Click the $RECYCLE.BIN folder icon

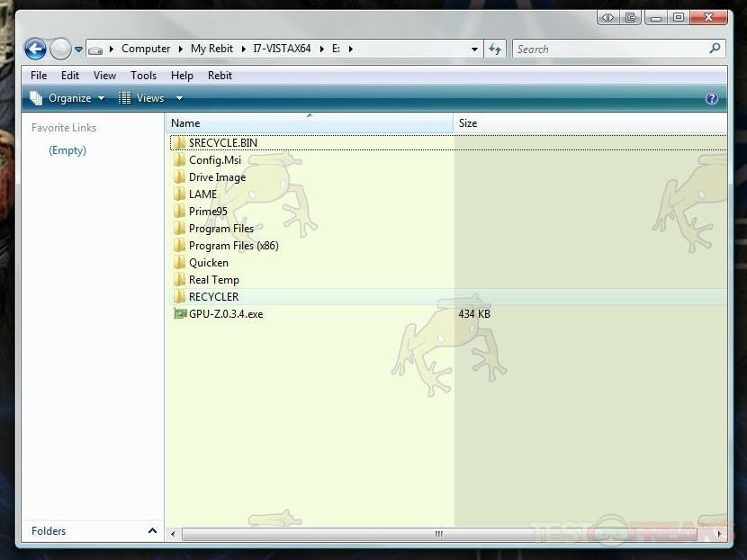[x=179, y=143]
